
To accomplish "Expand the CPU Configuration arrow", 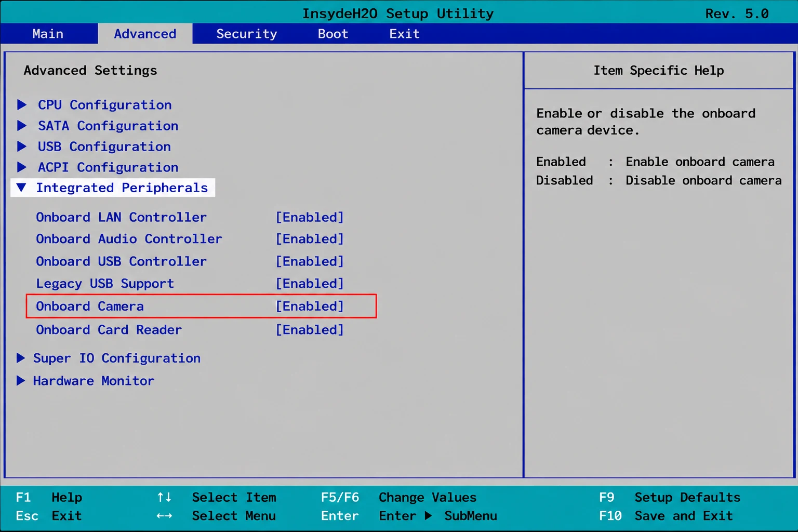I will [x=22, y=105].
